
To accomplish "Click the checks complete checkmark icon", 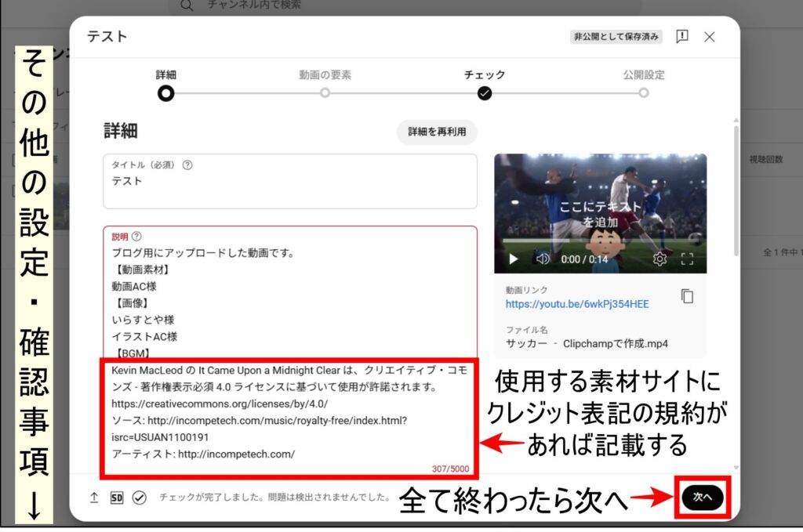I will tap(140, 498).
